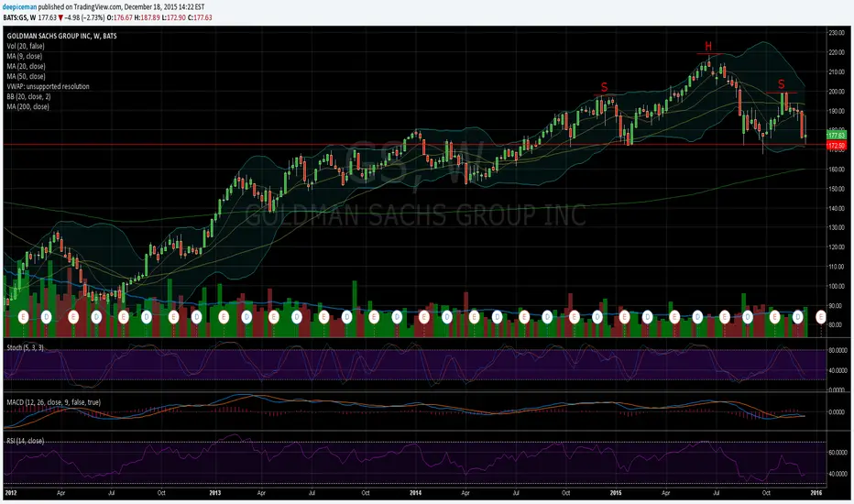Select the left shoulder S annotation near 2015
Image resolution: width=854 pixels, height=504 pixels.
604,87
